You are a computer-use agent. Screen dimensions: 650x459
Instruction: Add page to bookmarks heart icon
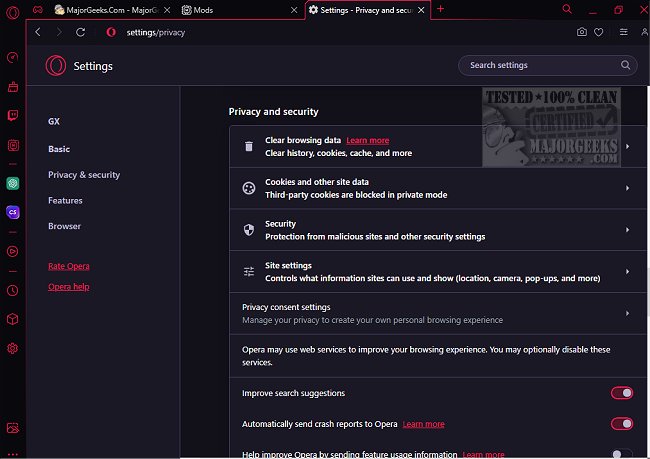599,32
